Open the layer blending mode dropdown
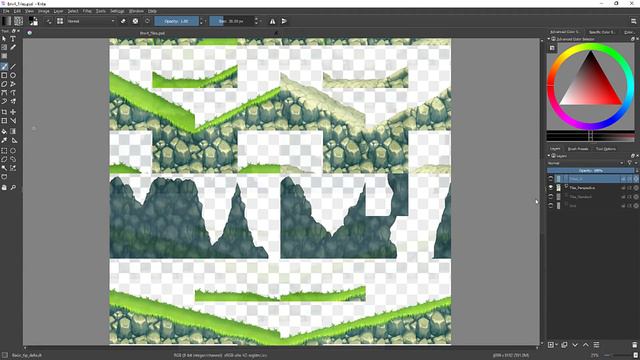Screen dimensions: 640x360 pyautogui.click(x=586, y=163)
